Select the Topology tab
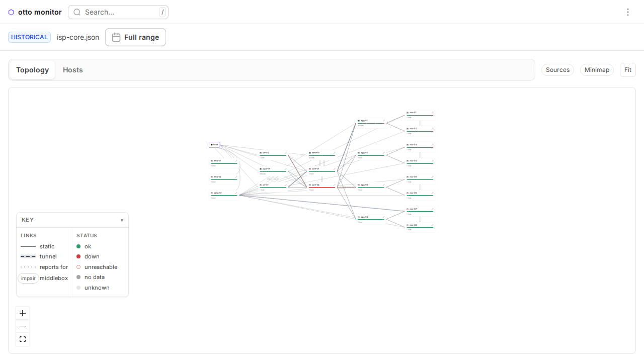Screen dimensions: 644x362 point(32,70)
